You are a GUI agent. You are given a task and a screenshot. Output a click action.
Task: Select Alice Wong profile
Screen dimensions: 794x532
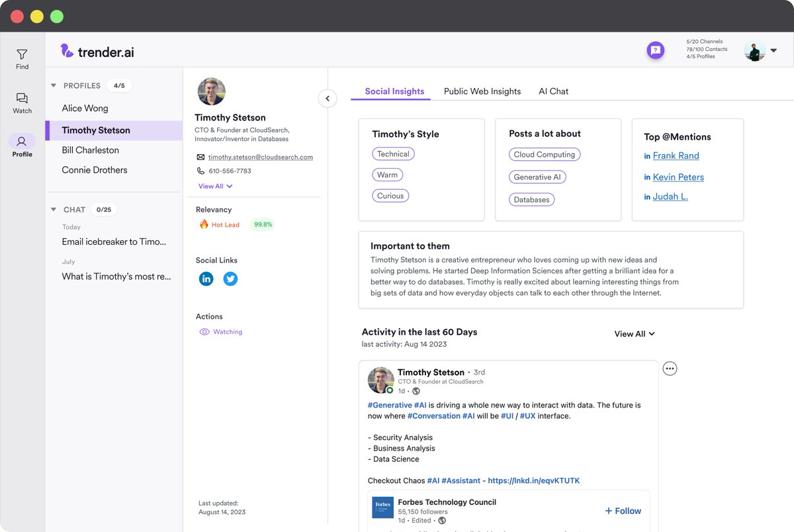coord(85,108)
